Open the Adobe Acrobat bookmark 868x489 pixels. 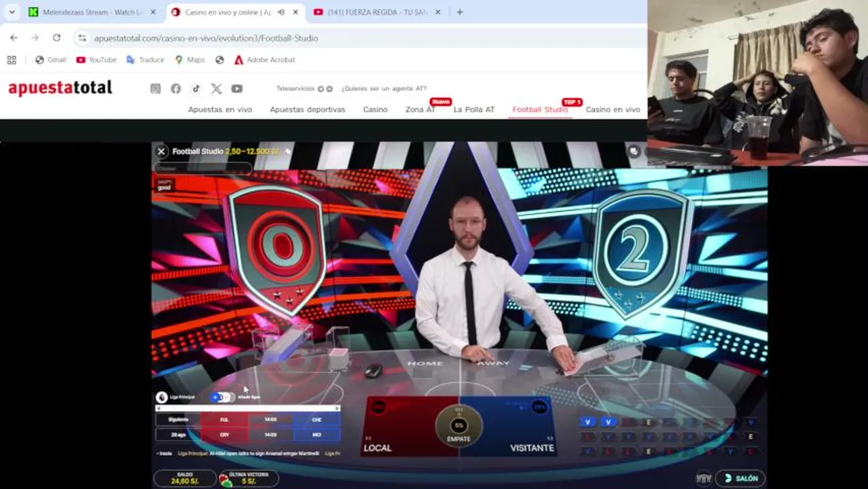click(265, 60)
